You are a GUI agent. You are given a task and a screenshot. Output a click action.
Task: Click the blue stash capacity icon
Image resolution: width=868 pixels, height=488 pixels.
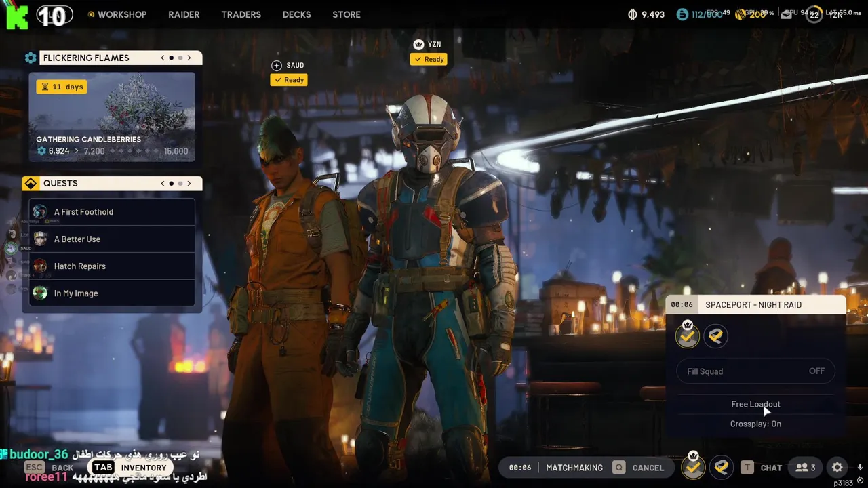[x=682, y=14]
